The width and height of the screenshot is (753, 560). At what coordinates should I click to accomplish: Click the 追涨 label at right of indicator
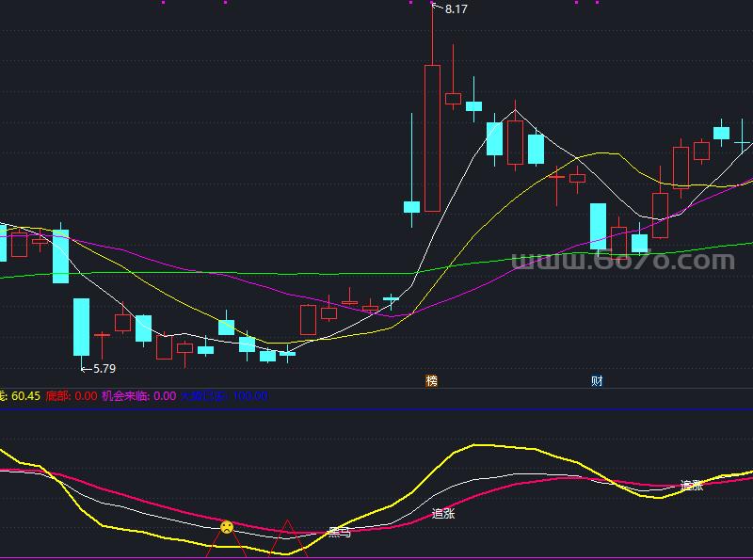(692, 486)
